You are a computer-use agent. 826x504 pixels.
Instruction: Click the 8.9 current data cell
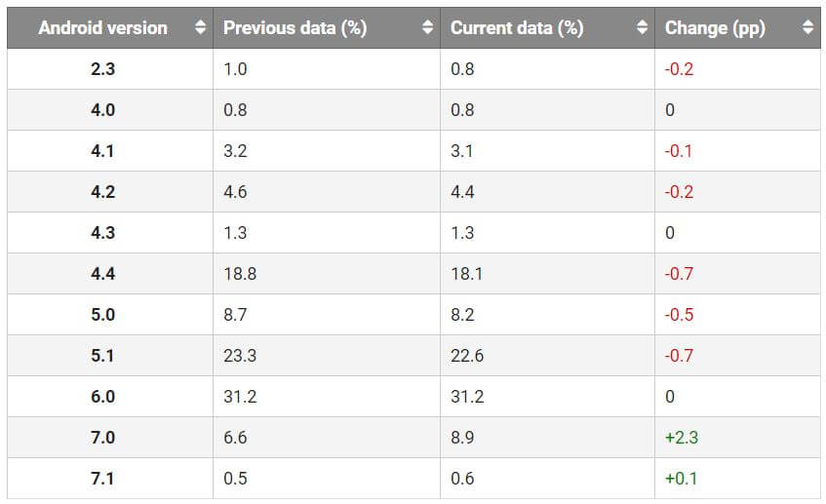(462, 438)
